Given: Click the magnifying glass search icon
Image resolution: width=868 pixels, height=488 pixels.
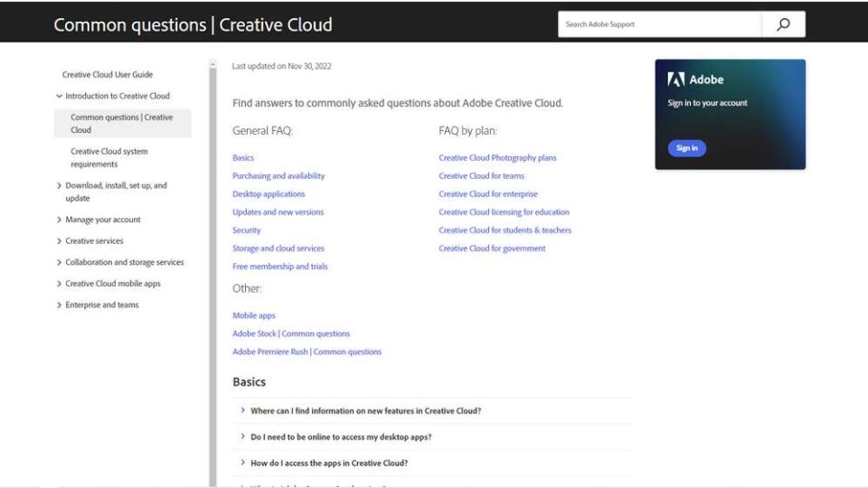Looking at the screenshot, I should (783, 24).
